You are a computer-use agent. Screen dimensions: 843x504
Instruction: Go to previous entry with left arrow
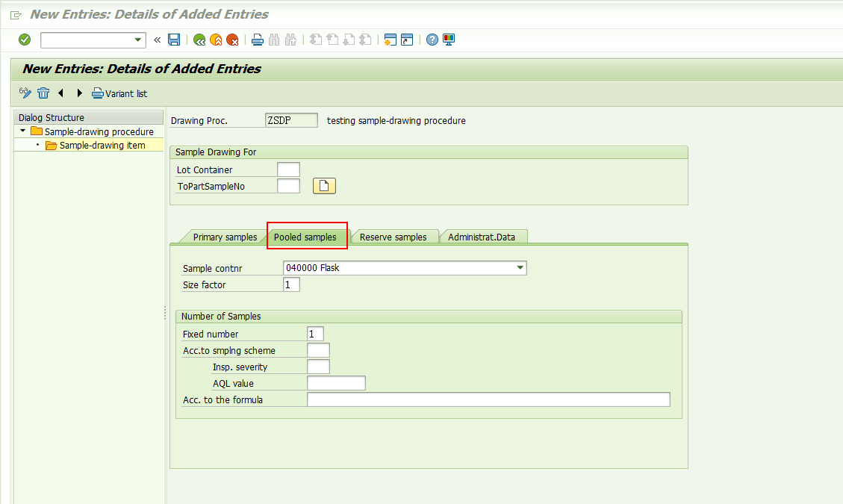[x=60, y=93]
